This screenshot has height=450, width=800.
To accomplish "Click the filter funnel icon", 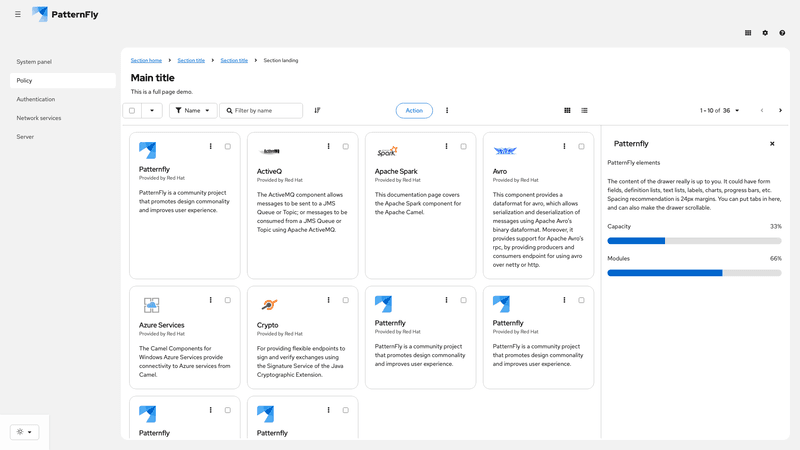I will [179, 110].
